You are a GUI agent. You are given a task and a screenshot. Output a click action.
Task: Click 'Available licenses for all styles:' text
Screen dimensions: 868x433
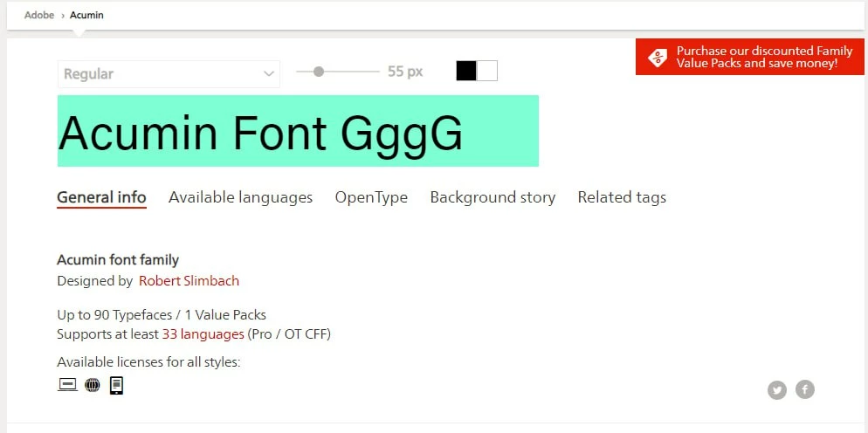[x=149, y=362]
